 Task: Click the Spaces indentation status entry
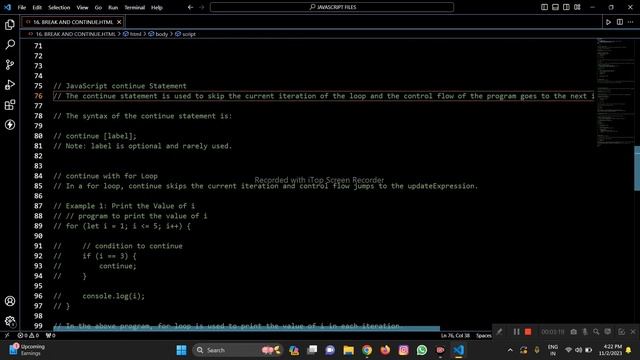484,336
